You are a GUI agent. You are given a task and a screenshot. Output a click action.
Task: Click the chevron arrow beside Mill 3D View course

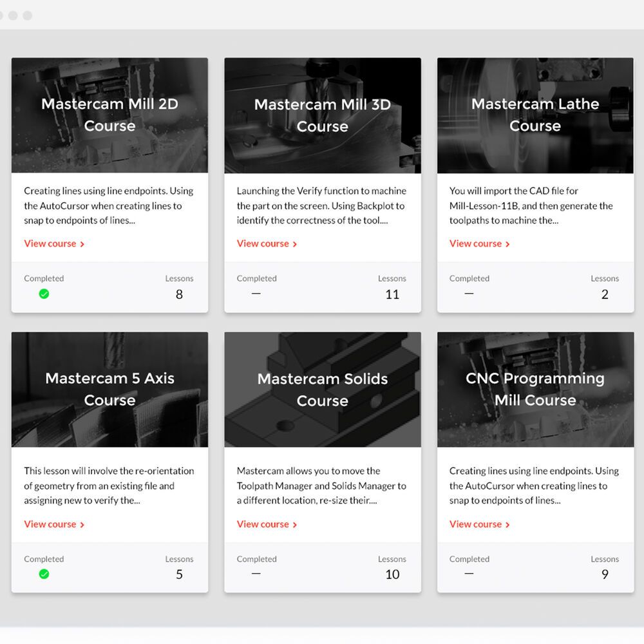(295, 244)
